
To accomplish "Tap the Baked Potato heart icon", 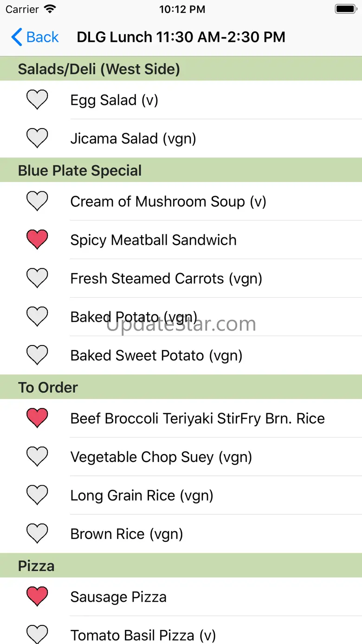I will tap(37, 317).
